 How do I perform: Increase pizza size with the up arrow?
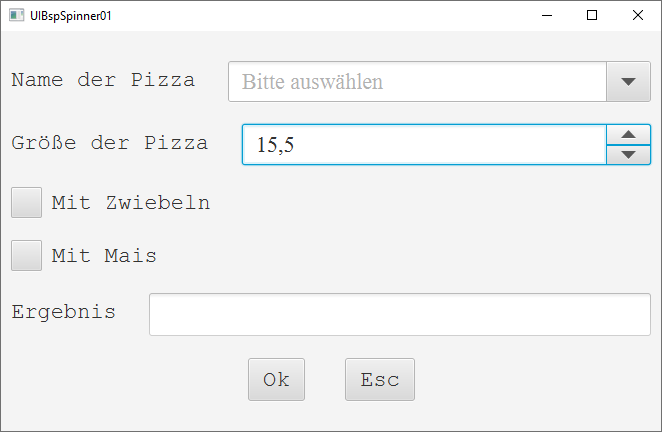click(628, 136)
